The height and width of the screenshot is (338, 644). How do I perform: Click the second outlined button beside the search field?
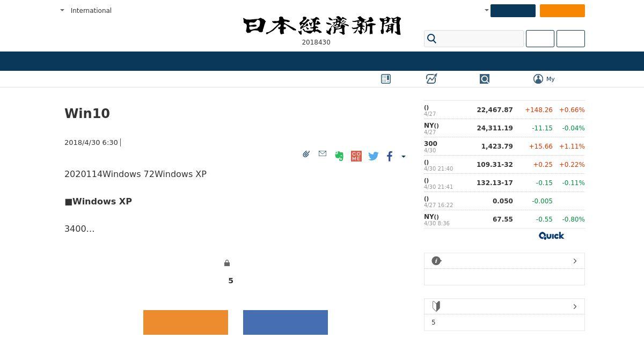[570, 39]
